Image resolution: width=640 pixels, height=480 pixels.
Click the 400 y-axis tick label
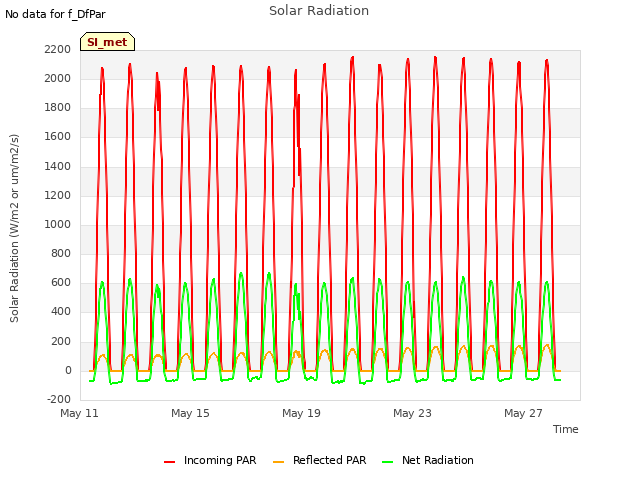click(61, 311)
